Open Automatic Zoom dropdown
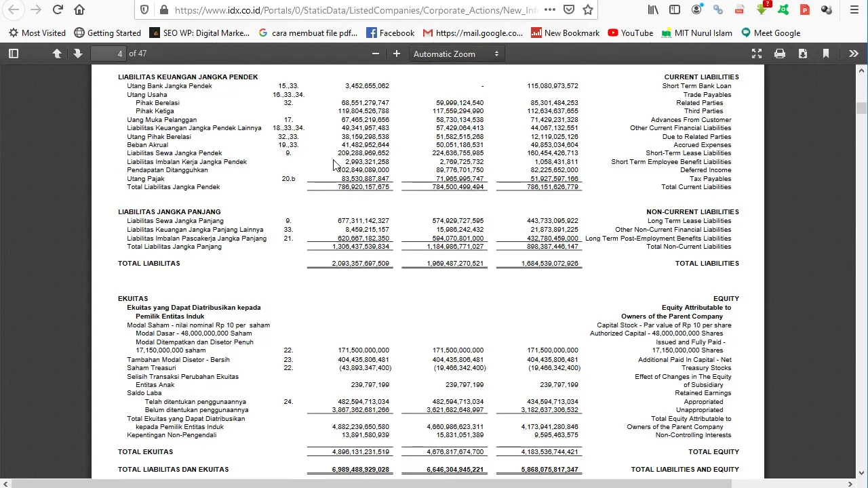 (456, 54)
